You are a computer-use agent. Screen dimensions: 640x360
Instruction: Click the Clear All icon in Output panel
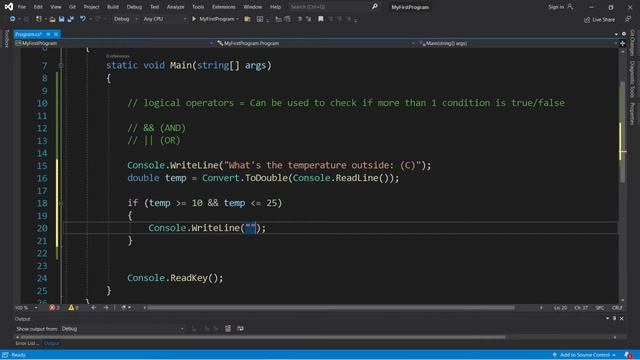coord(228,329)
